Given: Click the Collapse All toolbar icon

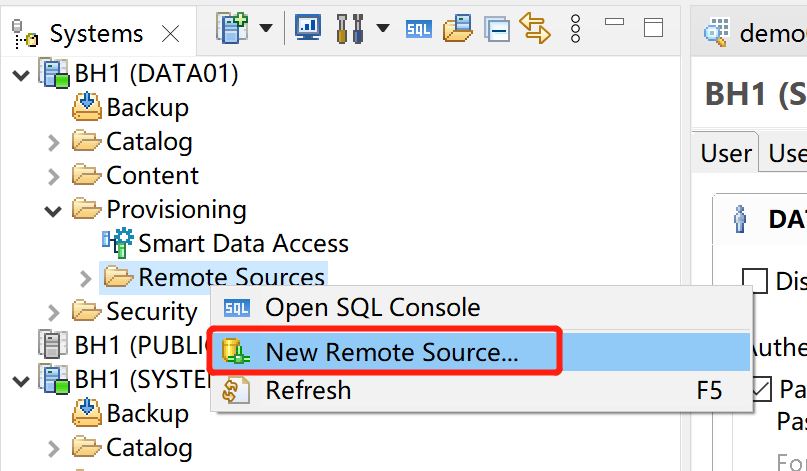Looking at the screenshot, I should click(x=497, y=28).
